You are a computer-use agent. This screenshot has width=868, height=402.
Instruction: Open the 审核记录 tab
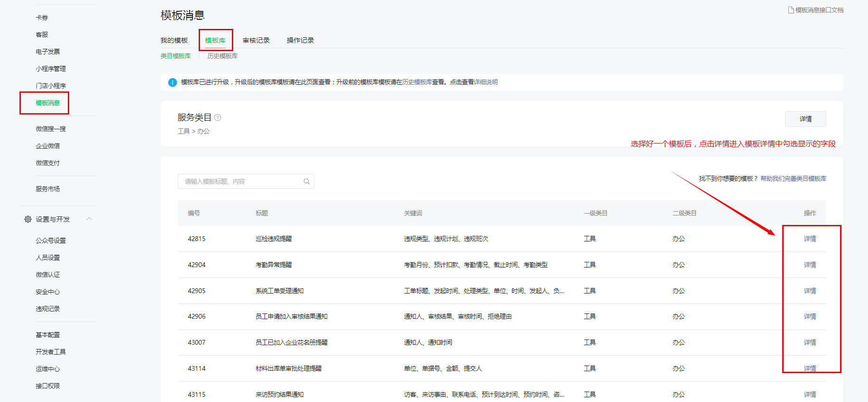tap(256, 40)
